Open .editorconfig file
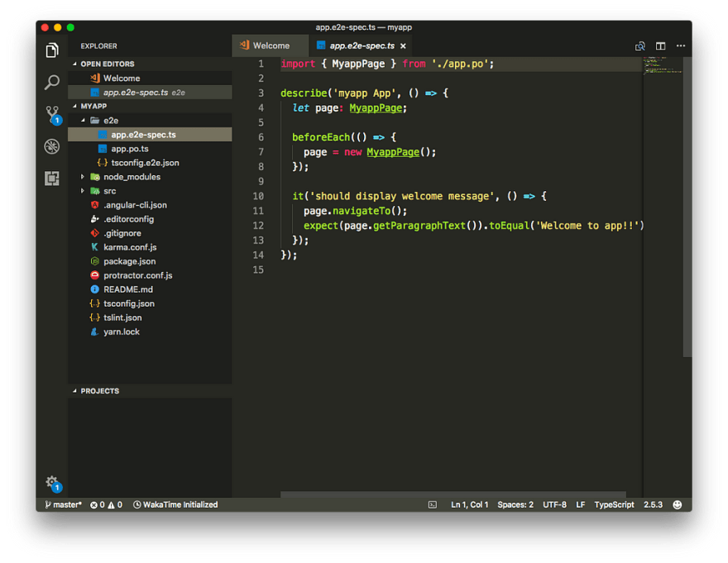The height and width of the screenshot is (563, 728). pyautogui.click(x=150, y=219)
